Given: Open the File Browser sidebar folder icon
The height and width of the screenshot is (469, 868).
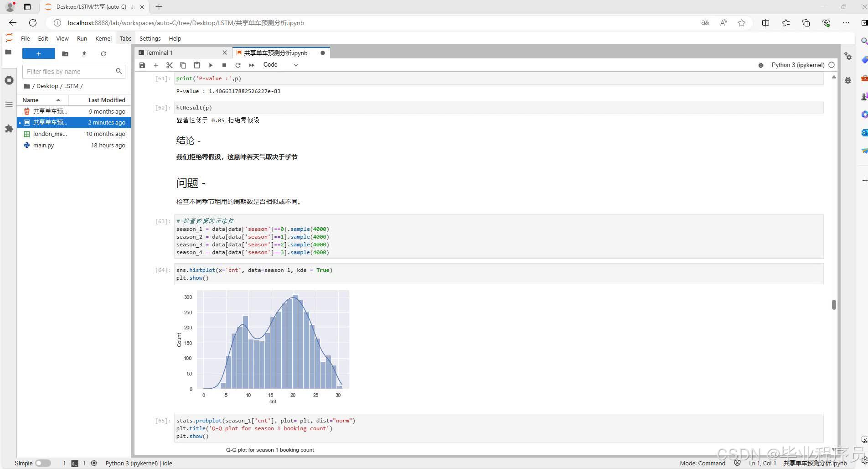Looking at the screenshot, I should click(8, 52).
